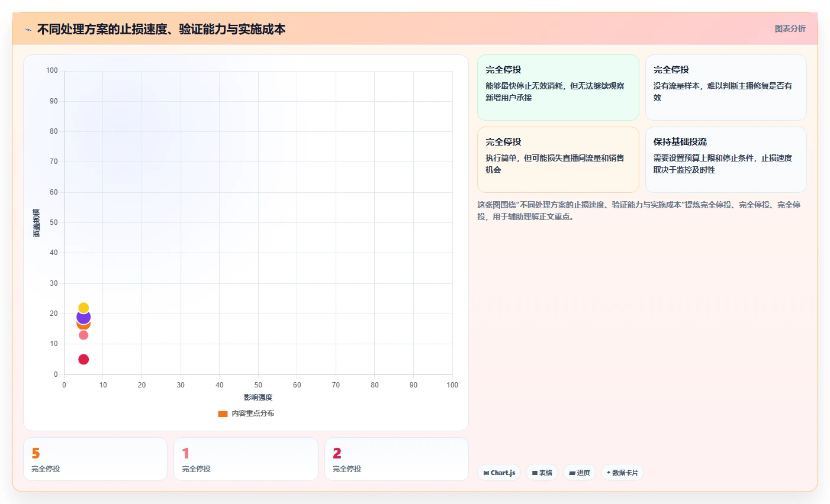The image size is (830, 504).
Task: Click the summary paragraph starting 这张图围绕
Action: tap(639, 211)
